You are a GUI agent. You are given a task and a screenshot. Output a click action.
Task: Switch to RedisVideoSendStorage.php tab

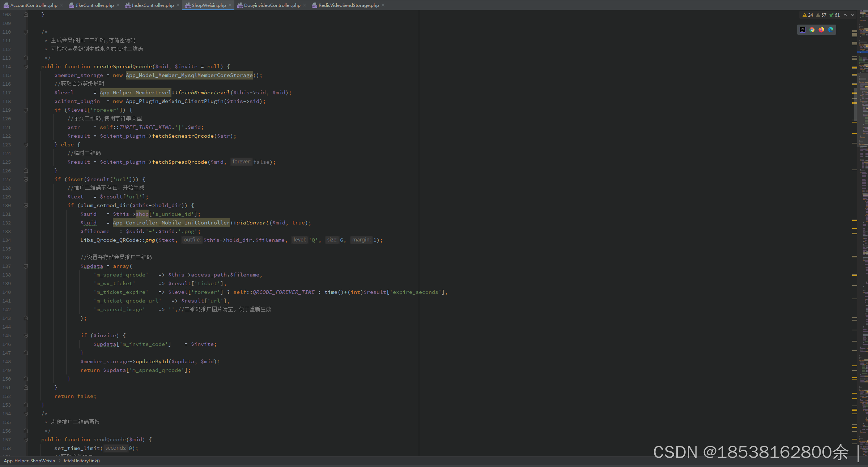point(348,5)
